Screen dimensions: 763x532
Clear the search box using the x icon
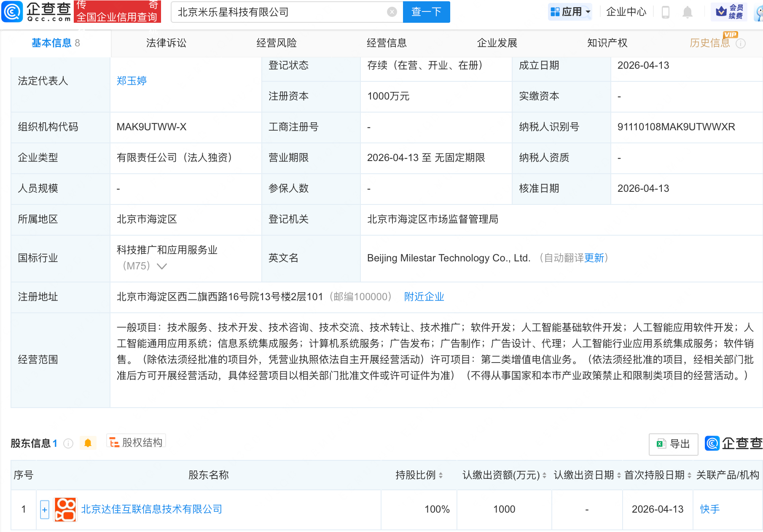392,12
